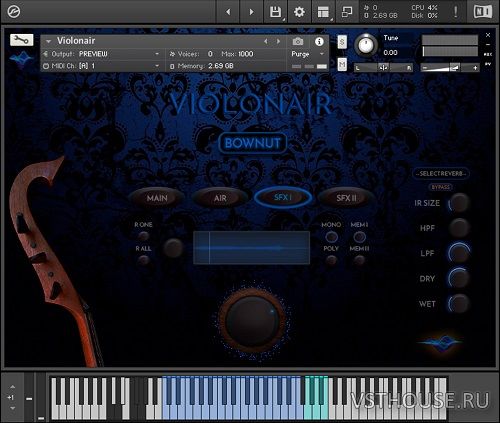The image size is (500, 423).
Task: Open settings gear options
Action: [299, 12]
